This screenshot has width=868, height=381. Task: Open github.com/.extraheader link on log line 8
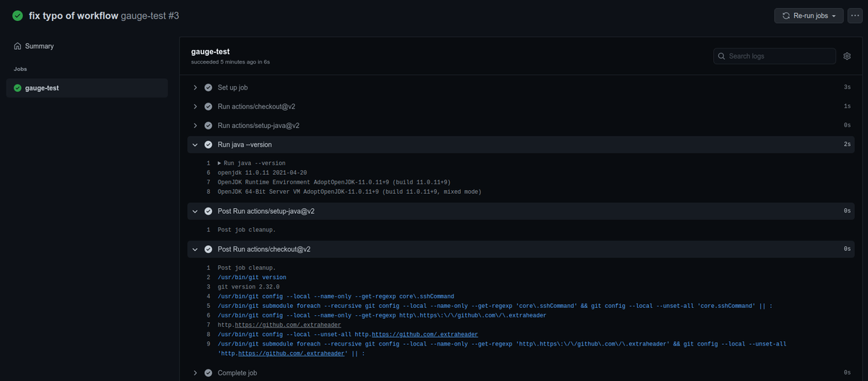point(425,334)
